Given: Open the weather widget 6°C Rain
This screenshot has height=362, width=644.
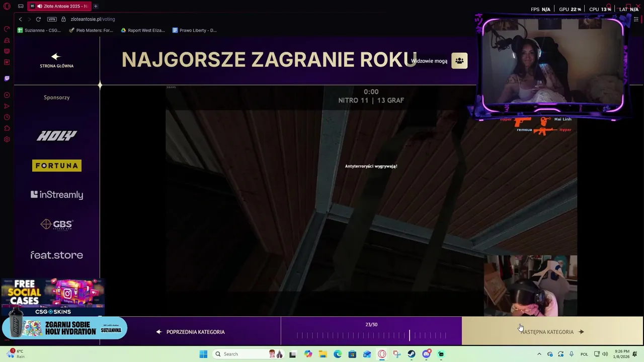Looking at the screenshot, I should [x=15, y=354].
